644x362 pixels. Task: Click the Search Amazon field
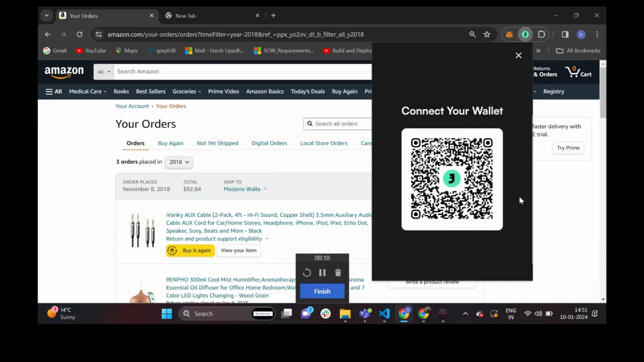tap(243, 72)
